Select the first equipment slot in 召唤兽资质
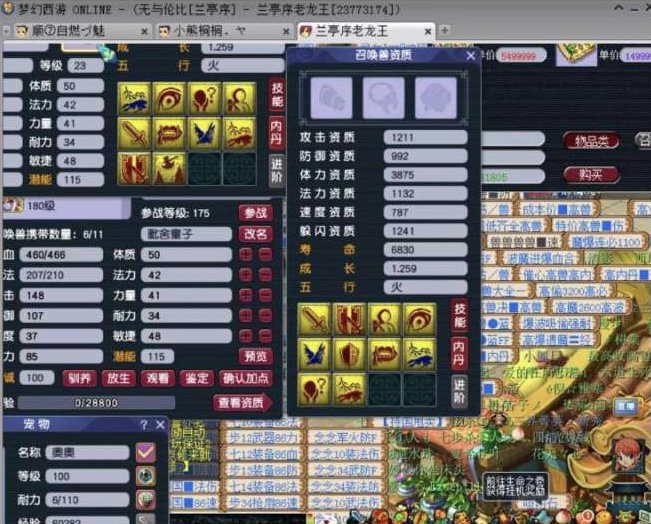Viewport: 651px width, 524px height. 331,98
